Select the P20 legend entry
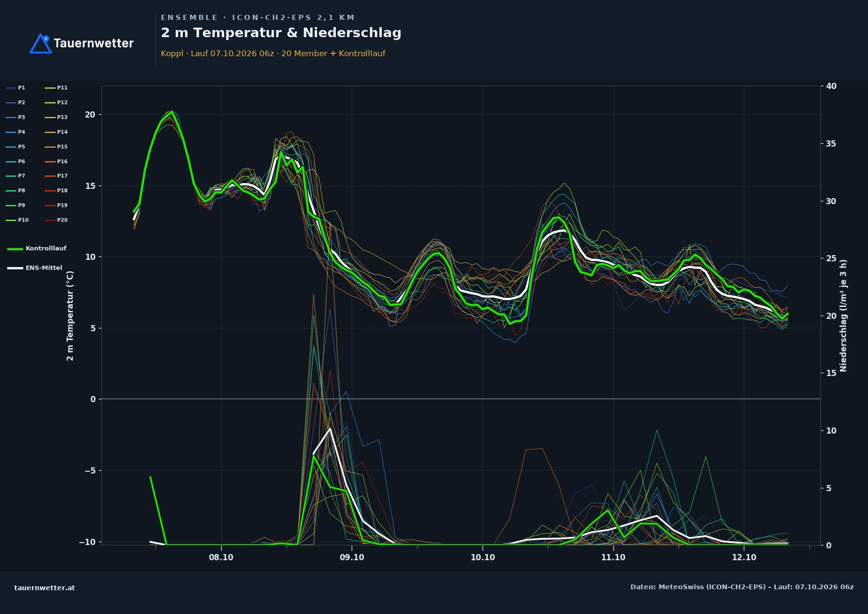Image resolution: width=868 pixels, height=614 pixels. click(x=56, y=220)
